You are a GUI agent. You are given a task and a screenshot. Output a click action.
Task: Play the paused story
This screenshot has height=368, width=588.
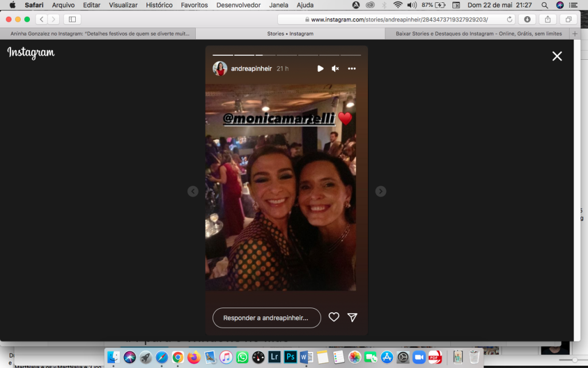[320, 68]
